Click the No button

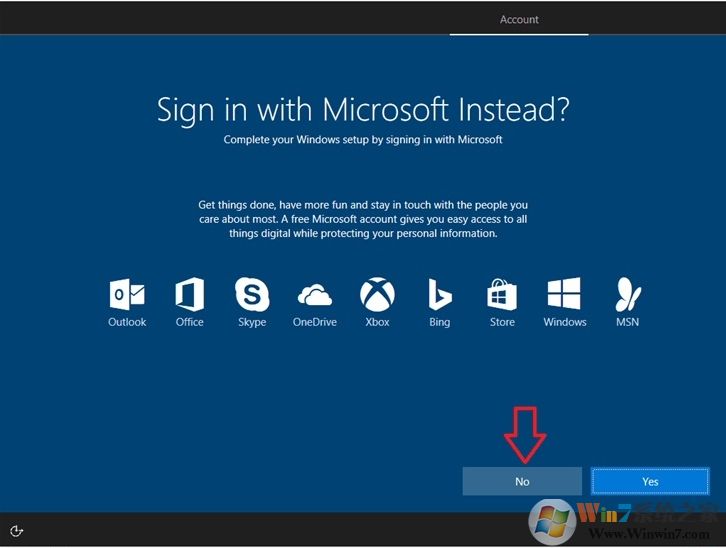pos(522,481)
